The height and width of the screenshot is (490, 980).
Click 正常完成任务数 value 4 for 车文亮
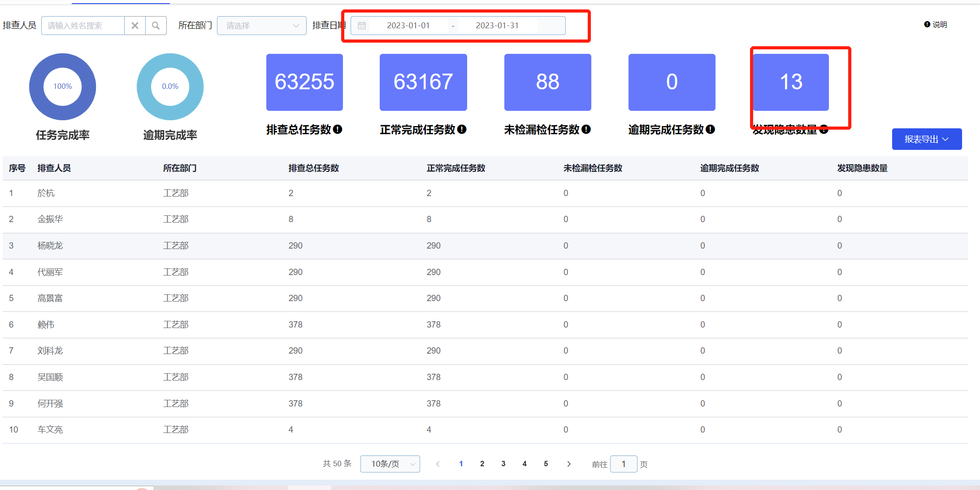coord(429,429)
